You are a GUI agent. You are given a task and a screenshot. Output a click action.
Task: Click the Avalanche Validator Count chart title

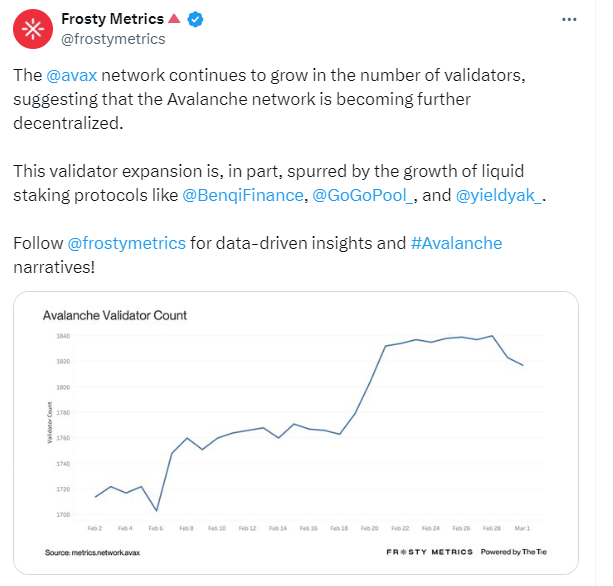click(x=115, y=315)
